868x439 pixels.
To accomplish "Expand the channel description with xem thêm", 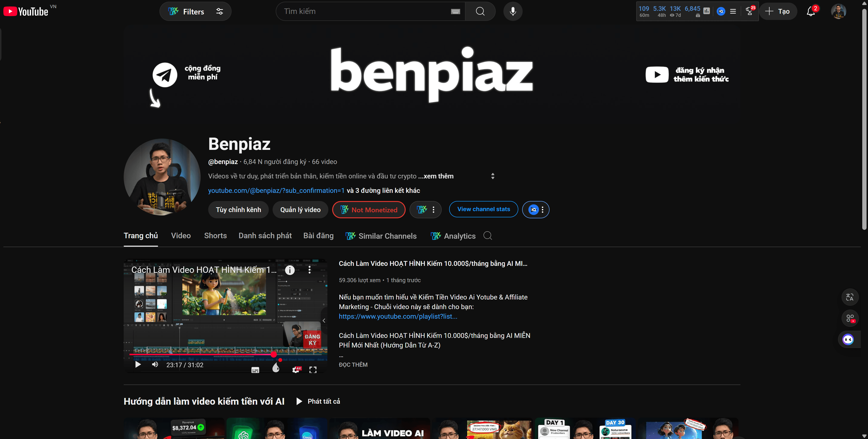I will (436, 176).
